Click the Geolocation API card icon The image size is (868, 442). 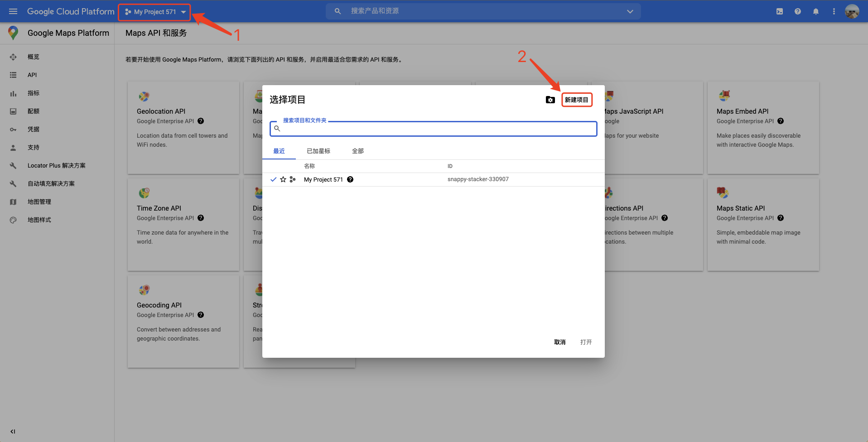[144, 96]
